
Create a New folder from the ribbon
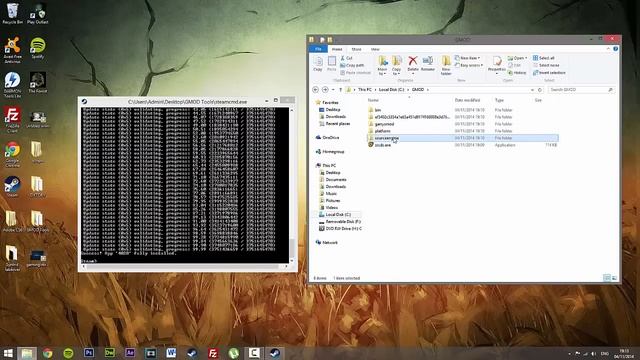click(446, 66)
